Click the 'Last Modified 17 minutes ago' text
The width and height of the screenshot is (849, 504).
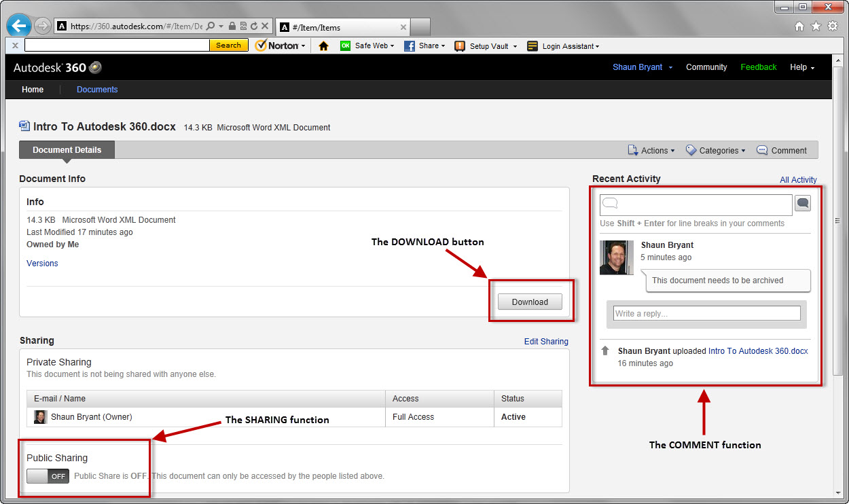tap(79, 232)
